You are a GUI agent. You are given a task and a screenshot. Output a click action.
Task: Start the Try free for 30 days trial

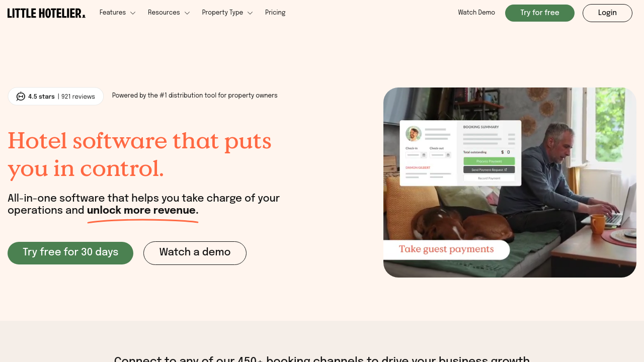point(70,253)
